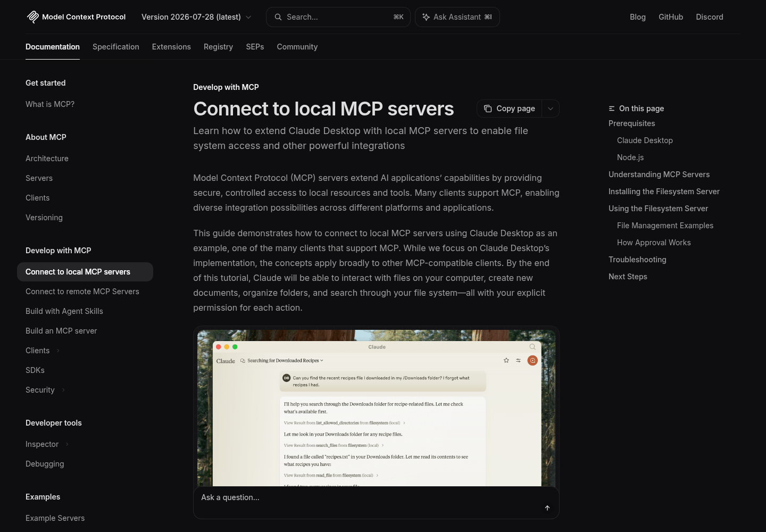Screen dimensions: 766x532
Task: Jump to the Troubleshooting section
Action: [x=637, y=260]
